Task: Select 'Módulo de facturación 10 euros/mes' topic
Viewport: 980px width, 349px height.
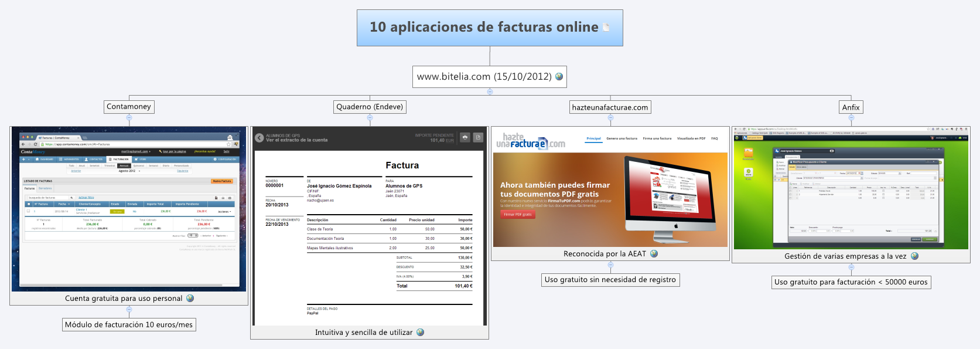Action: pos(129,324)
